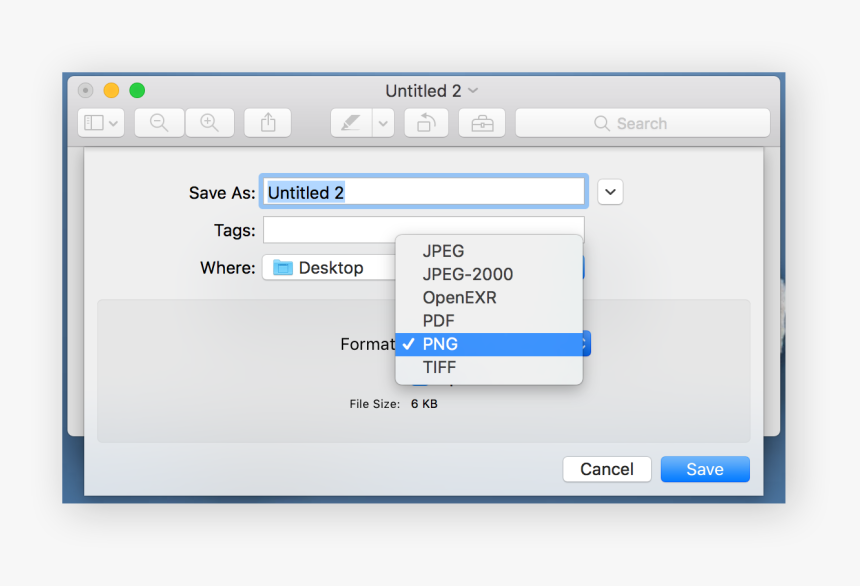Click the zoom out magnifier icon
The image size is (860, 586).
click(x=159, y=123)
